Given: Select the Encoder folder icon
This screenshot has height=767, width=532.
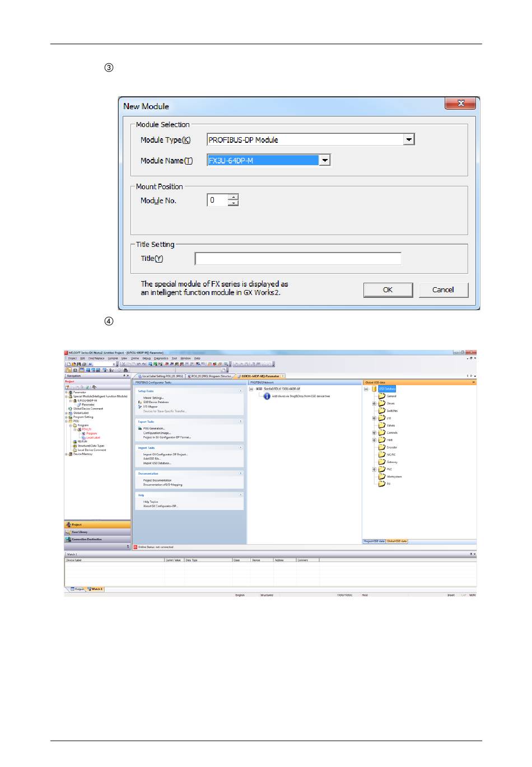Looking at the screenshot, I should [x=382, y=447].
